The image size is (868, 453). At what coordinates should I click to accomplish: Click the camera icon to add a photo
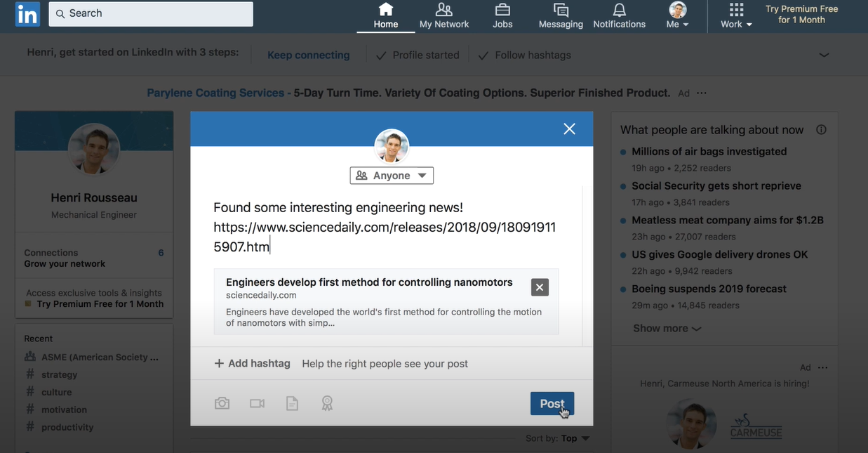[x=222, y=403]
